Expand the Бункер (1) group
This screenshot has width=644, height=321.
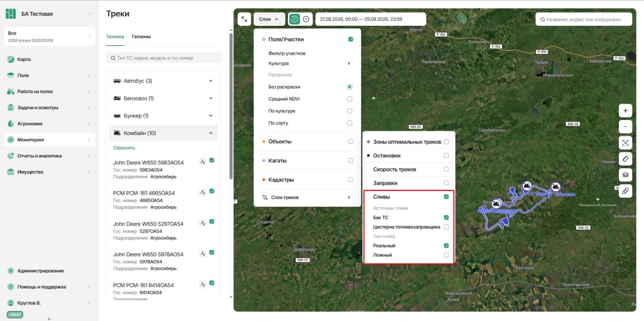coord(164,116)
